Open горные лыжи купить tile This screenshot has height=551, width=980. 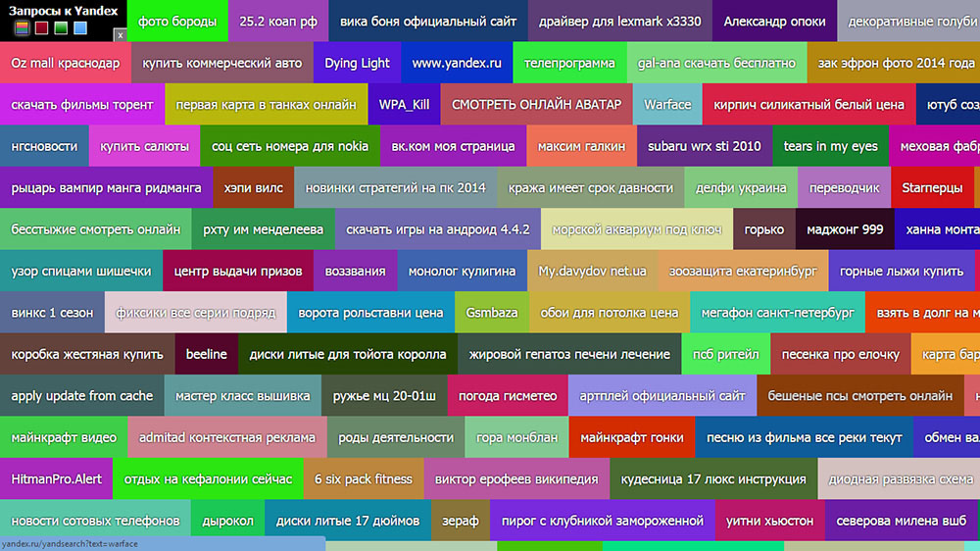(x=902, y=271)
